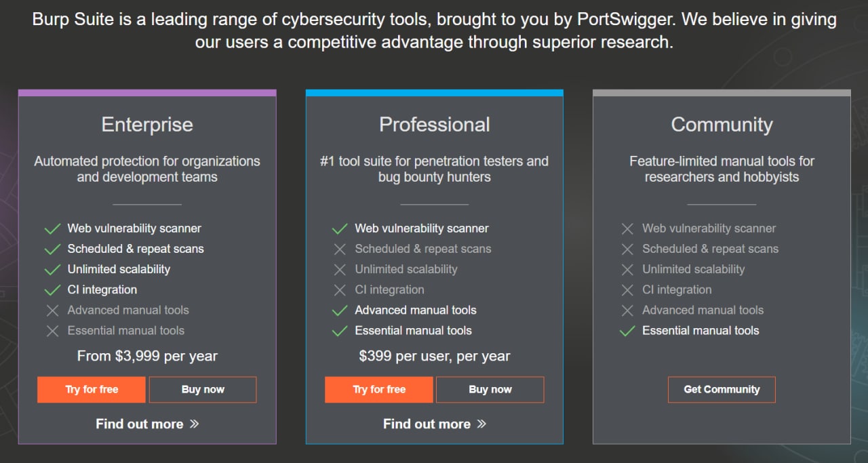
Task: Click the Get Community button
Action: pyautogui.click(x=722, y=390)
